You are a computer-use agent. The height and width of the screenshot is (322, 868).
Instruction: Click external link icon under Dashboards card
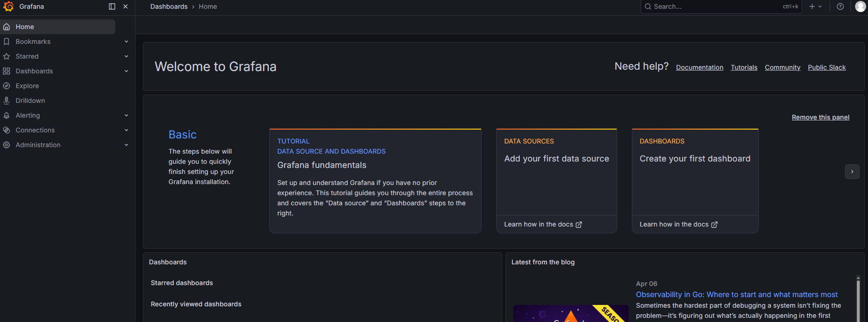tap(714, 225)
